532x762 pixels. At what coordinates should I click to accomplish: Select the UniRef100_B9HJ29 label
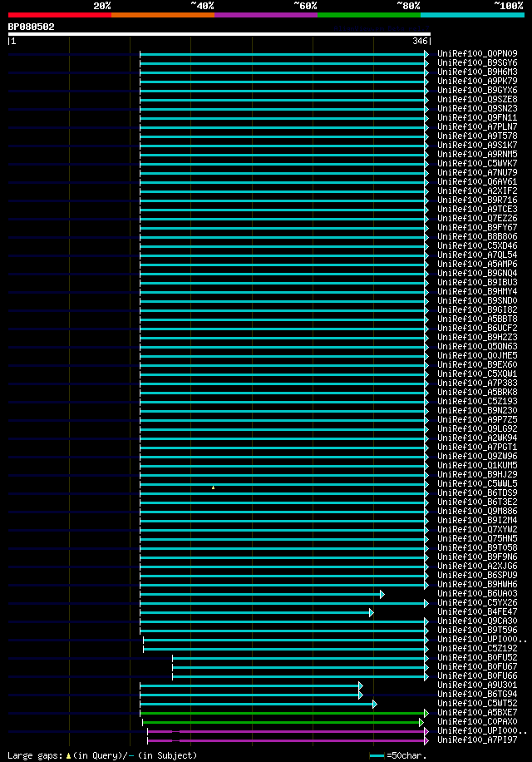coord(477,475)
